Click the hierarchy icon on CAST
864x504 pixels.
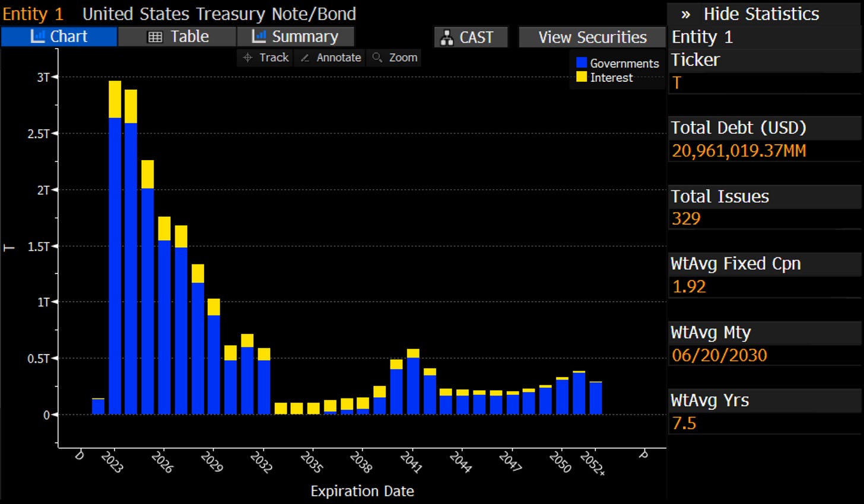(x=447, y=38)
